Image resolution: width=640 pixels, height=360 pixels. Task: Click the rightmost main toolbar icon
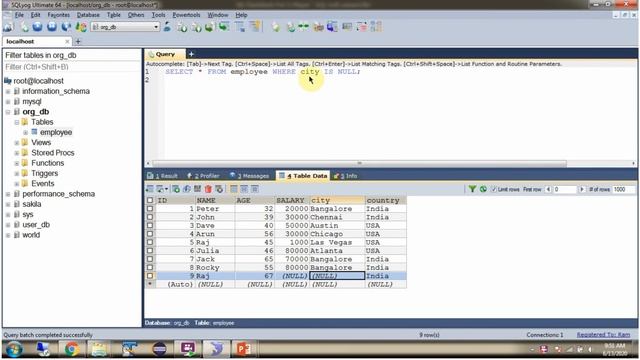376,27
